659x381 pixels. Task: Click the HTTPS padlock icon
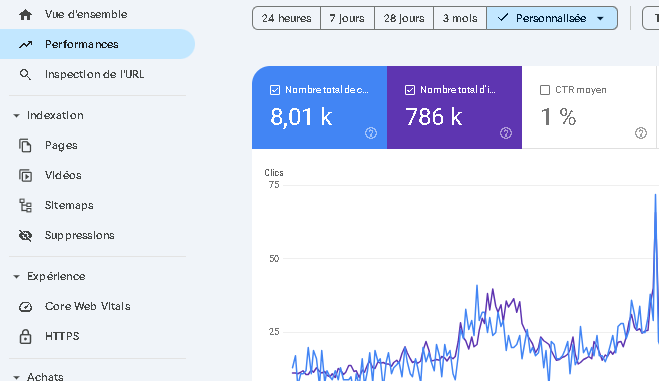click(25, 336)
